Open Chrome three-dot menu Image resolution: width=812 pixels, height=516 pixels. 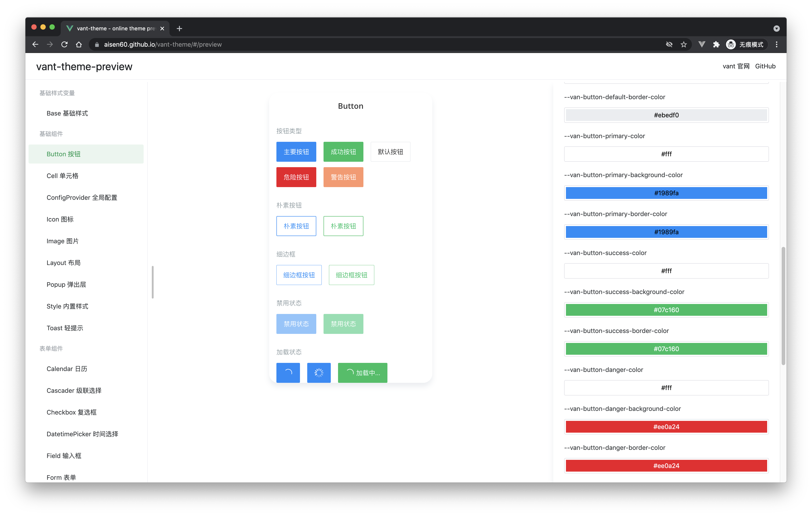click(776, 44)
